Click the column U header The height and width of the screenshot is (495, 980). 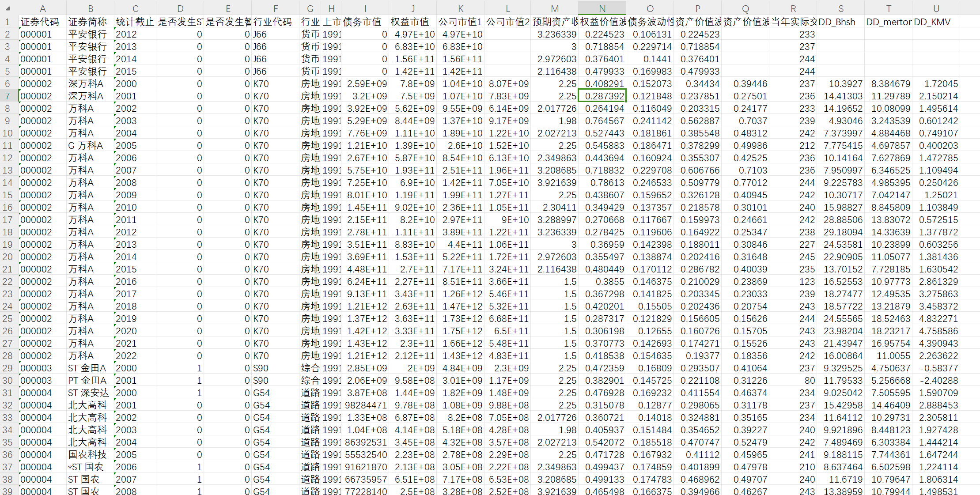(936, 8)
